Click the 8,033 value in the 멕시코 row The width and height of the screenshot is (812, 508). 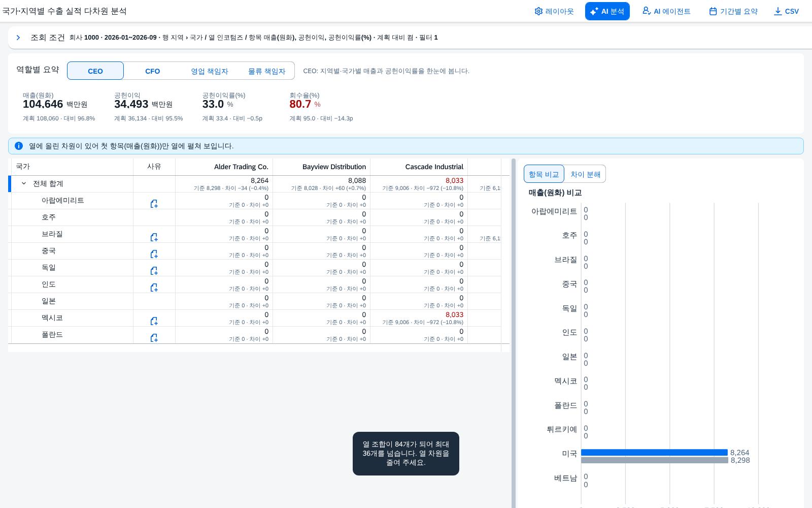[454, 314]
